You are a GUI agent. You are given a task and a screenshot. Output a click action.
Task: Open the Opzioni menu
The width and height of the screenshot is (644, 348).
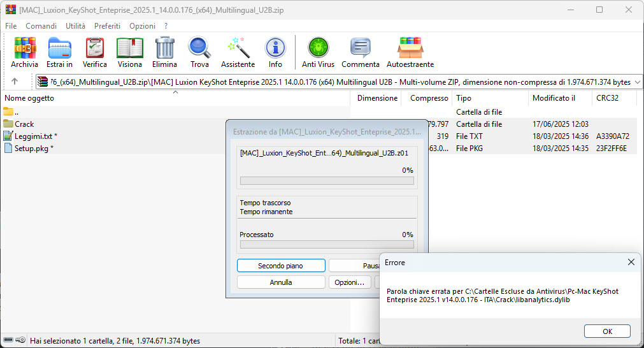pyautogui.click(x=143, y=26)
